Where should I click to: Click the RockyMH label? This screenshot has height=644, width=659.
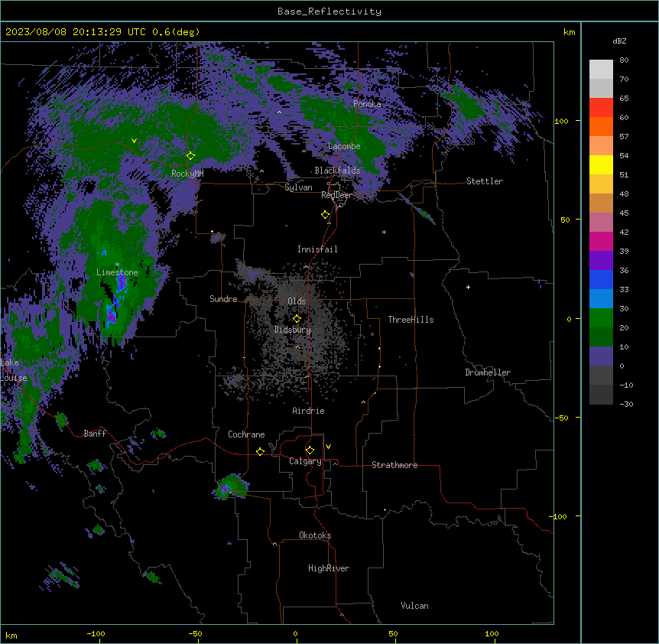[187, 173]
